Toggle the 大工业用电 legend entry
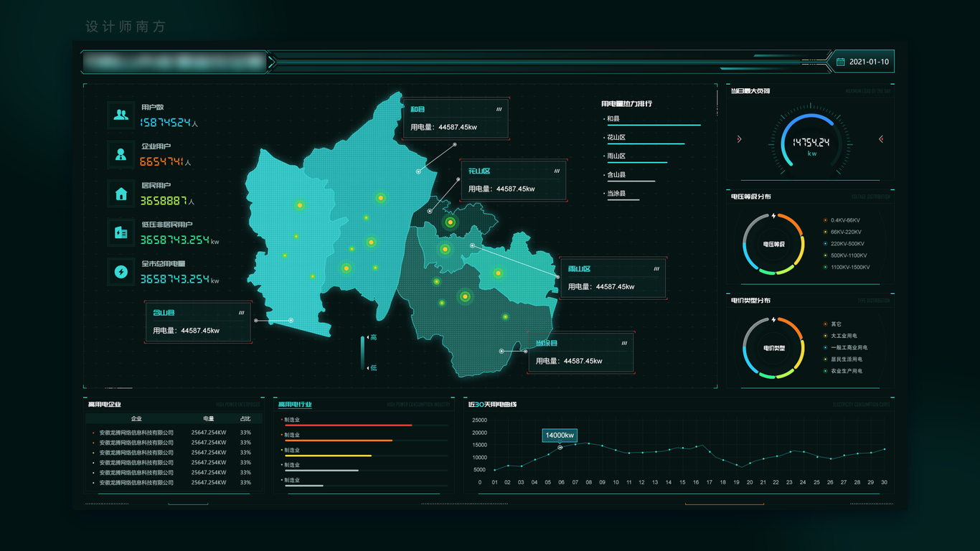The width and height of the screenshot is (980, 551). (x=840, y=336)
